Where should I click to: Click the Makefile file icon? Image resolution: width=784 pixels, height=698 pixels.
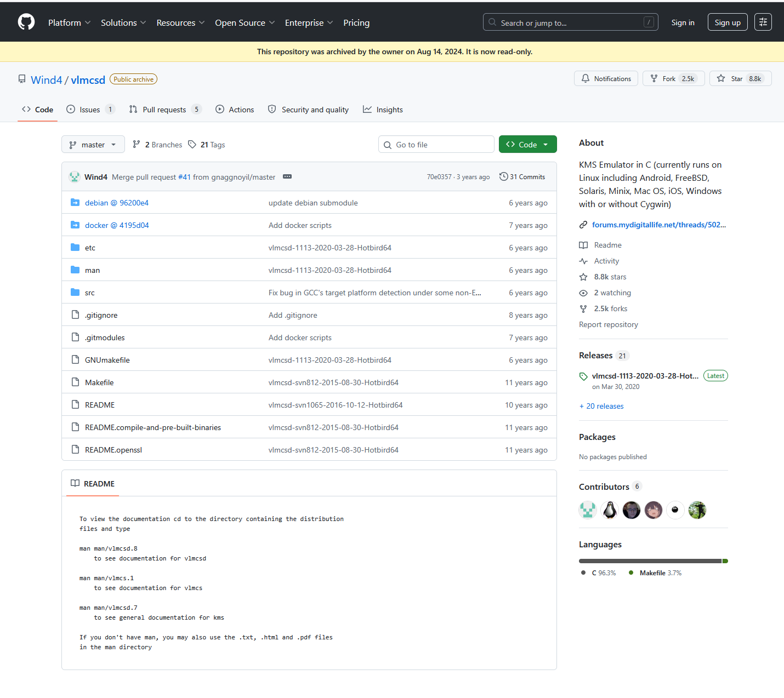tap(75, 382)
